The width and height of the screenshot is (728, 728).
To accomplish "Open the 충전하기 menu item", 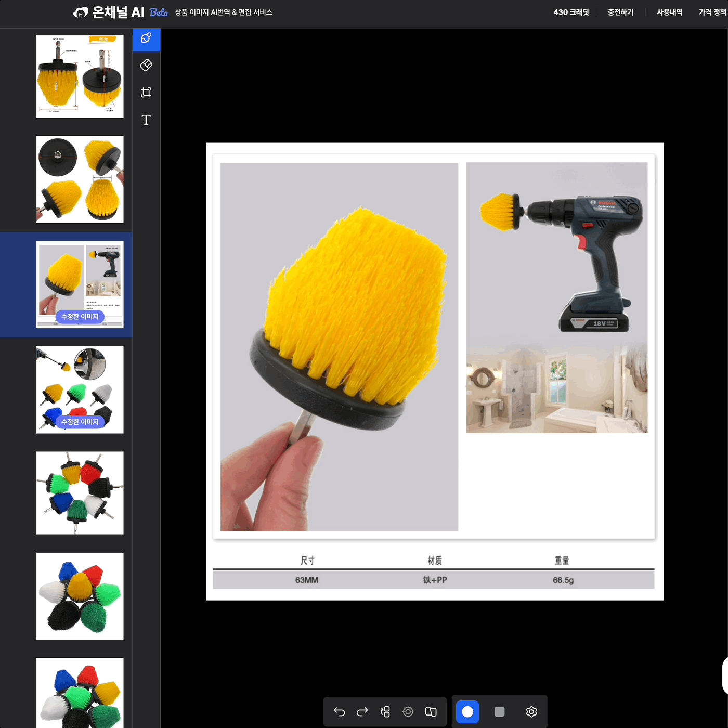I will pyautogui.click(x=620, y=12).
